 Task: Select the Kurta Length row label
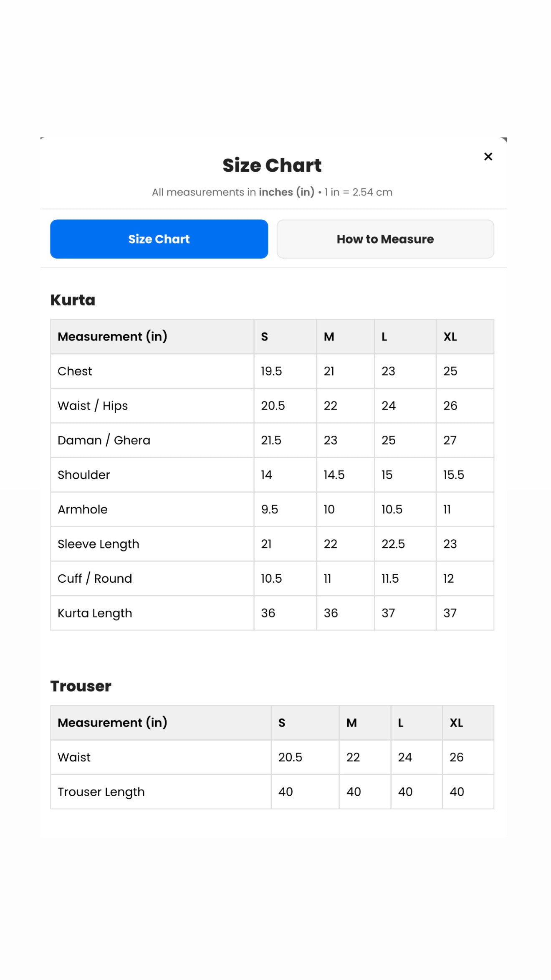95,613
